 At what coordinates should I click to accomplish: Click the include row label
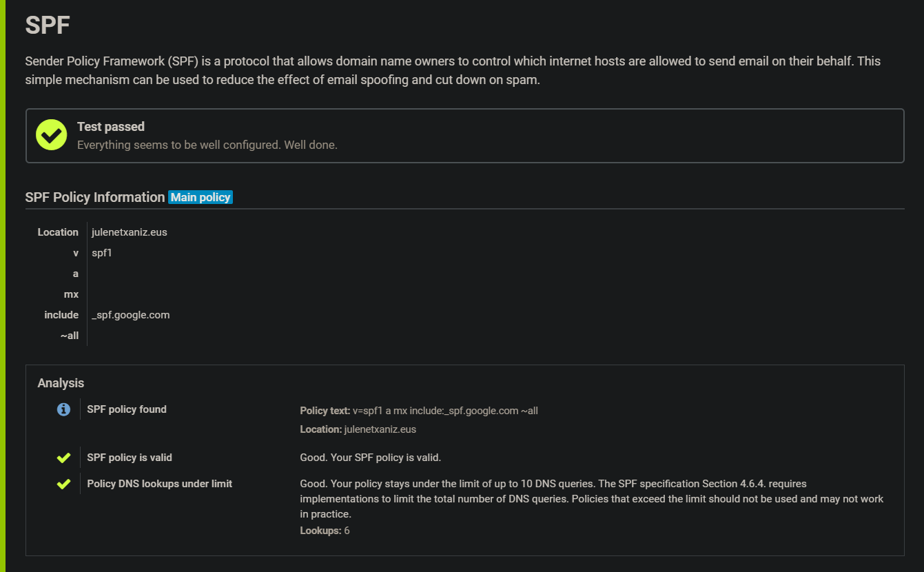tap(61, 315)
